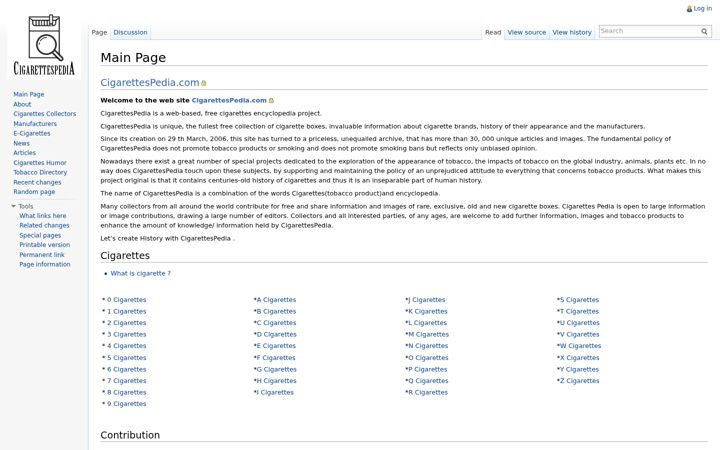The height and width of the screenshot is (450, 720).
Task: Open the V Cigarettes list
Action: coord(579,334)
